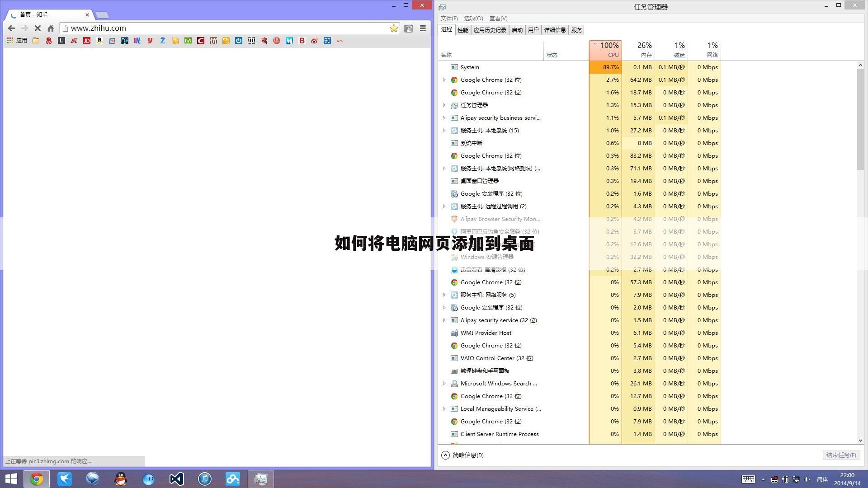Viewport: 868px width, 488px height.
Task: Open Visual Studio from the taskbar
Action: click(176, 479)
